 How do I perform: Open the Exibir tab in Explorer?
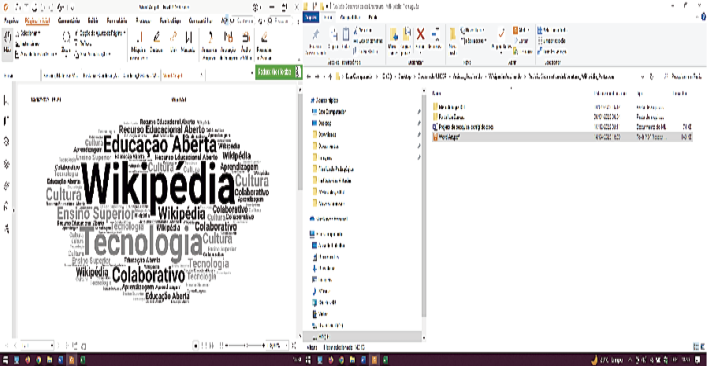coord(372,17)
